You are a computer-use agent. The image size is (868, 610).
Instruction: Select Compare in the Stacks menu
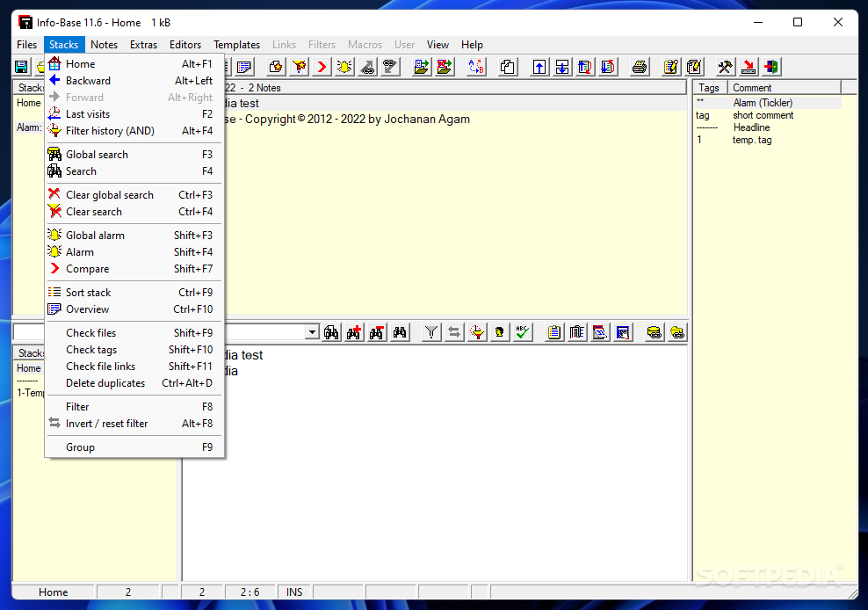click(x=134, y=269)
